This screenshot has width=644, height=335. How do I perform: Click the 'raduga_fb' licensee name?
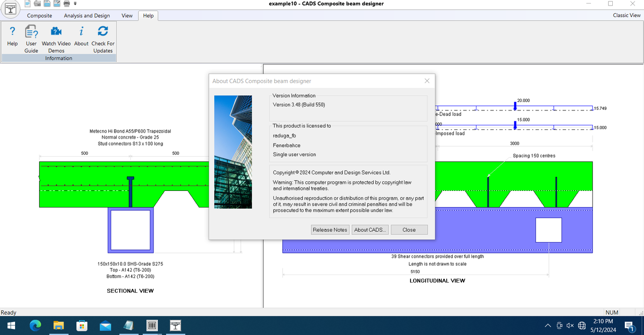point(284,136)
